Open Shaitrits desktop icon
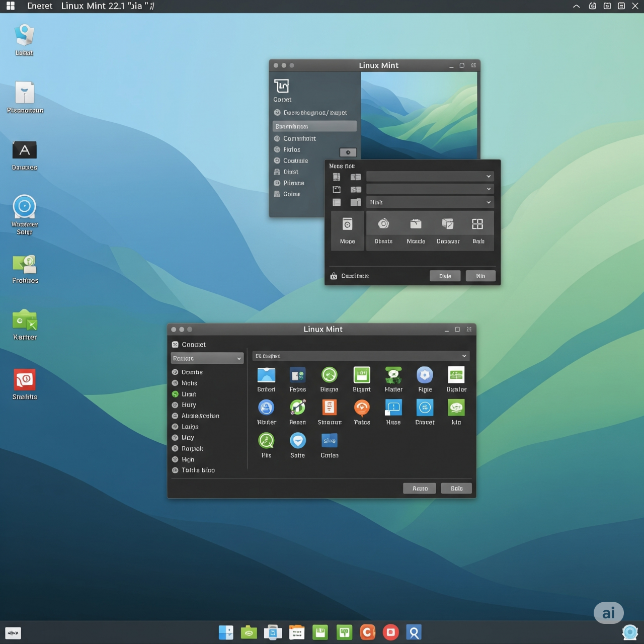The height and width of the screenshot is (644, 644). coord(25,381)
